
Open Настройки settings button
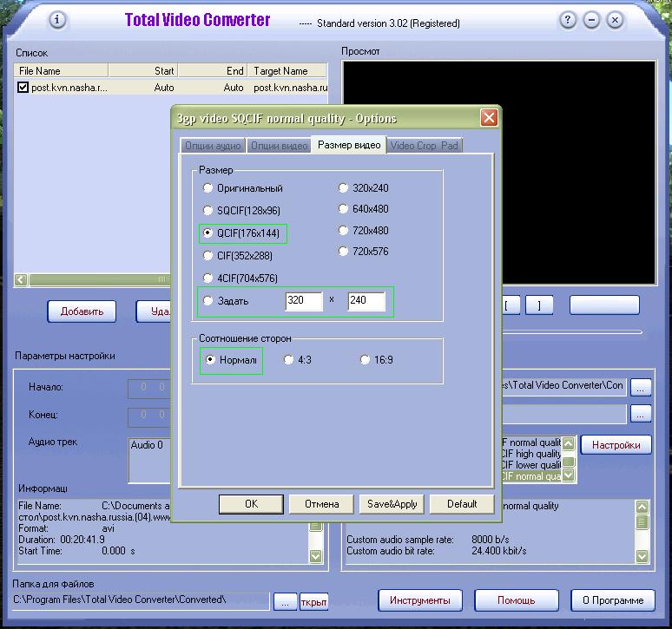[616, 445]
